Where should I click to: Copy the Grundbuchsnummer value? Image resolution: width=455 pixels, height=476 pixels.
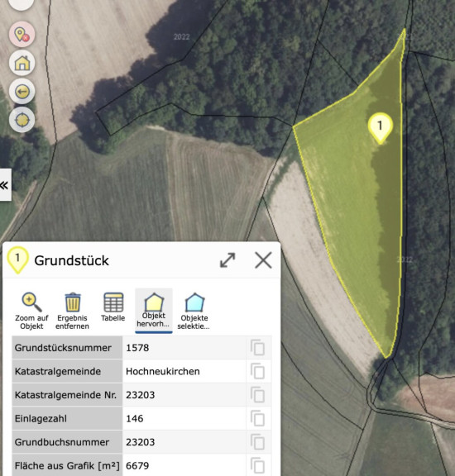[x=257, y=442]
